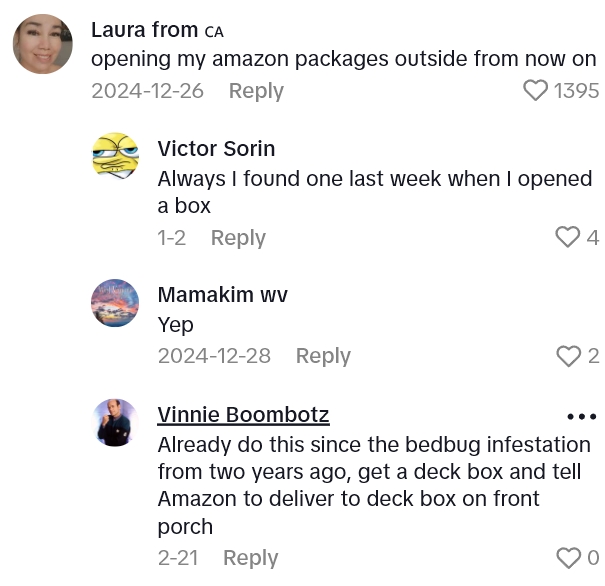The image size is (605, 586).
Task: Open three-dot menu on Vinnie Boombotz's comment
Action: (x=581, y=416)
